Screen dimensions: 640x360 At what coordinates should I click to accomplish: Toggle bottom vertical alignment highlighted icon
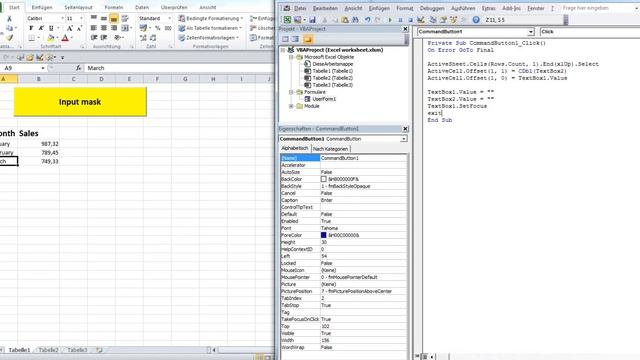(114, 18)
